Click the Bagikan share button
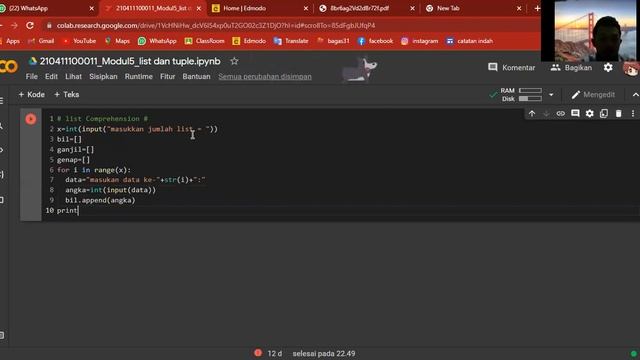 (571, 68)
